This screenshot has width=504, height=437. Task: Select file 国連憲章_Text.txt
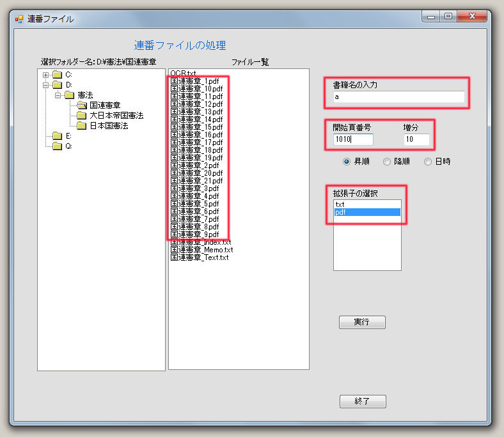pyautogui.click(x=200, y=257)
